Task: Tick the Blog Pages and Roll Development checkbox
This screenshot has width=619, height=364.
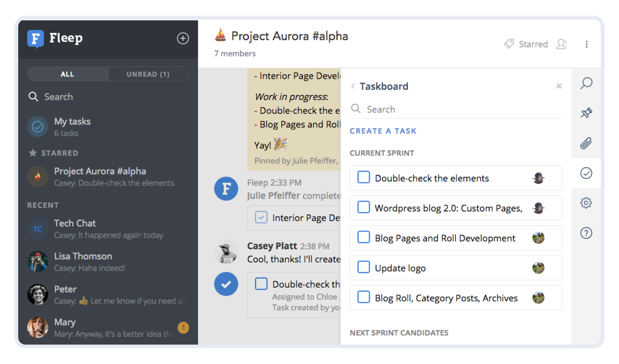Action: tap(364, 238)
